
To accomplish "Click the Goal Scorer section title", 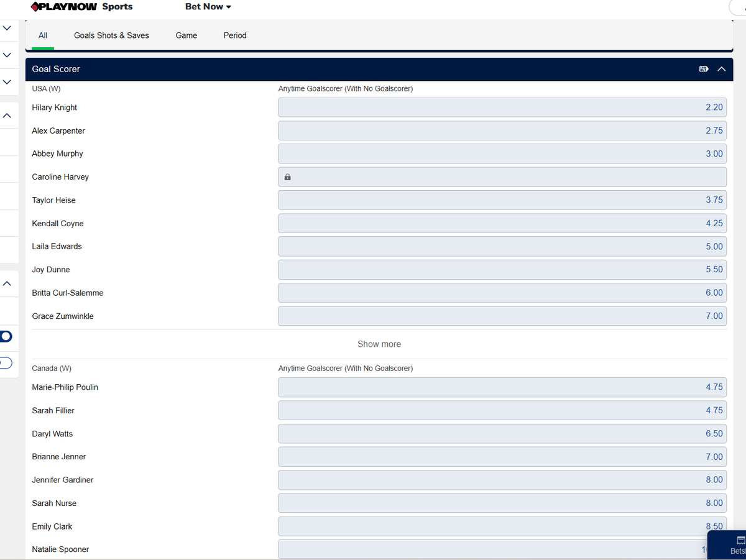I will (56, 69).
